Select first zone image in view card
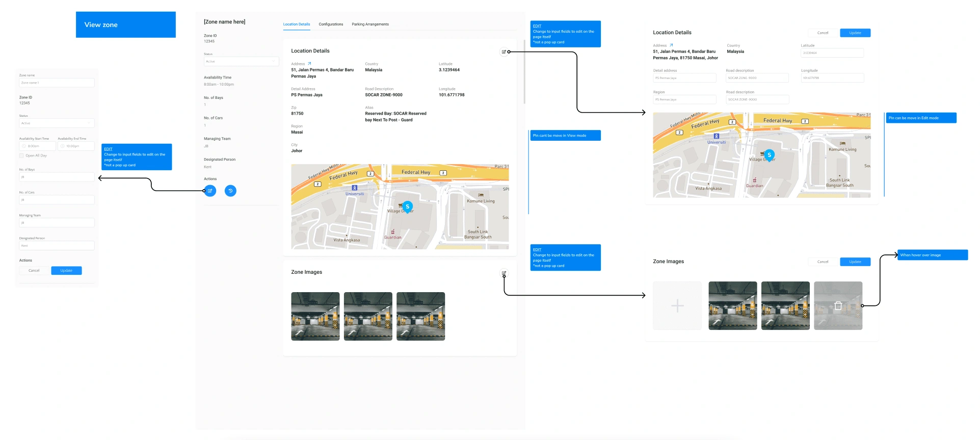This screenshot has width=980, height=440. click(315, 316)
